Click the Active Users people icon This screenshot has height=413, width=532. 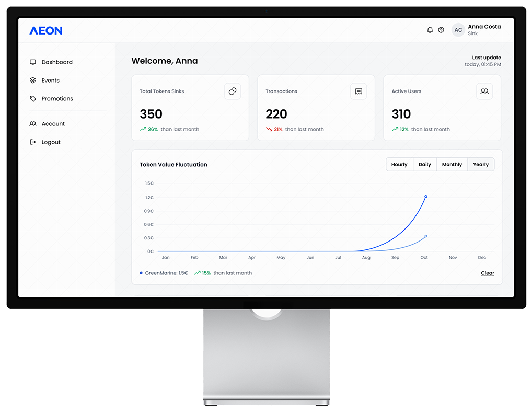click(484, 91)
